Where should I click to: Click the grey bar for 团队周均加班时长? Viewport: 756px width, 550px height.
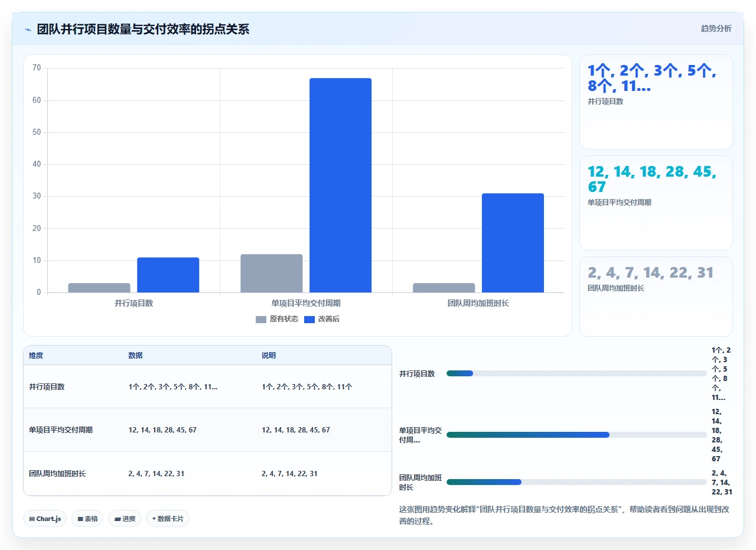click(444, 288)
